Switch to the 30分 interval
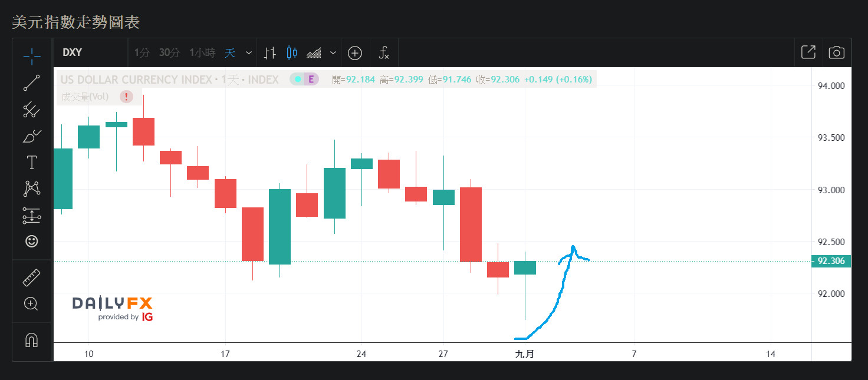Image resolution: width=868 pixels, height=380 pixels. (169, 53)
